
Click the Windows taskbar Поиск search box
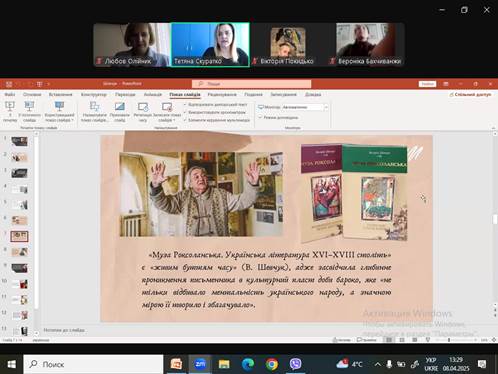pyautogui.click(x=93, y=364)
